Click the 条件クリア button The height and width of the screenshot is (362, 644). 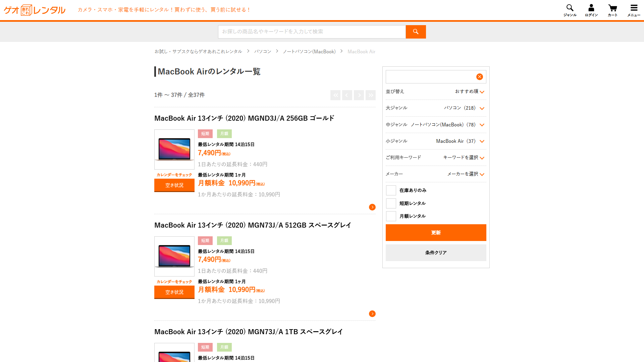coord(436,253)
